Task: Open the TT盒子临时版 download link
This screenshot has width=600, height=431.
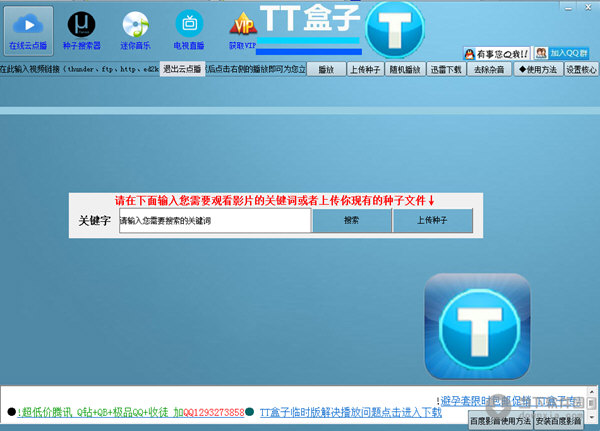Action: point(350,411)
